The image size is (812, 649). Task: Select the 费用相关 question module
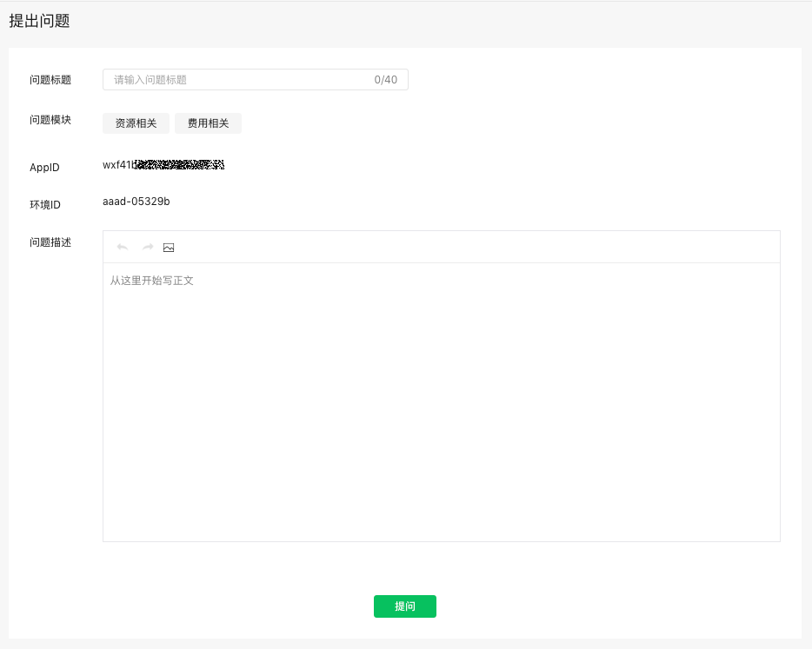(208, 123)
